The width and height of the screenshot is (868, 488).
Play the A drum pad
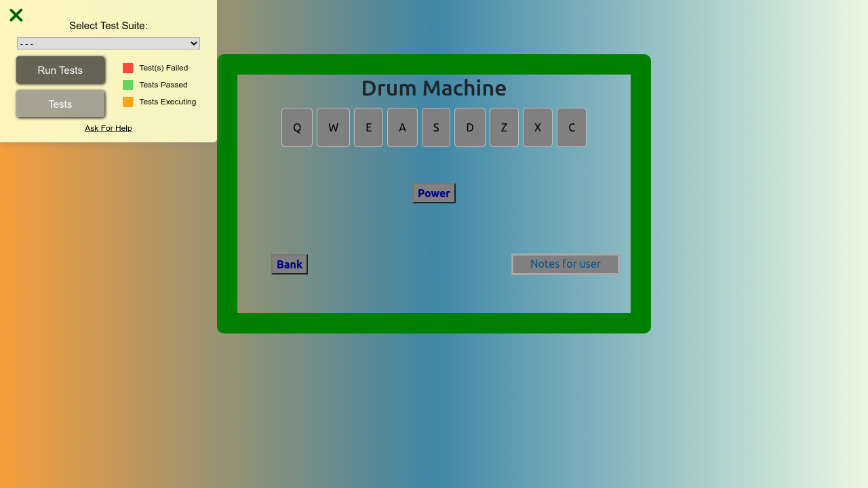pos(402,127)
